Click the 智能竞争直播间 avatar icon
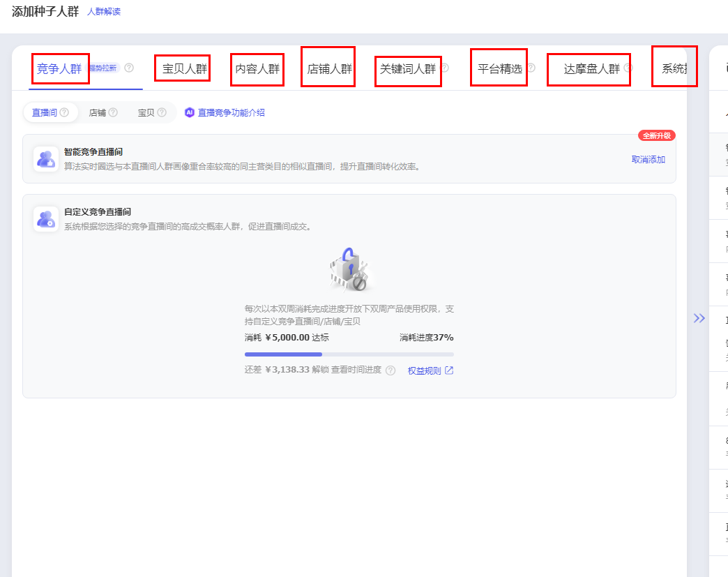 point(46,158)
